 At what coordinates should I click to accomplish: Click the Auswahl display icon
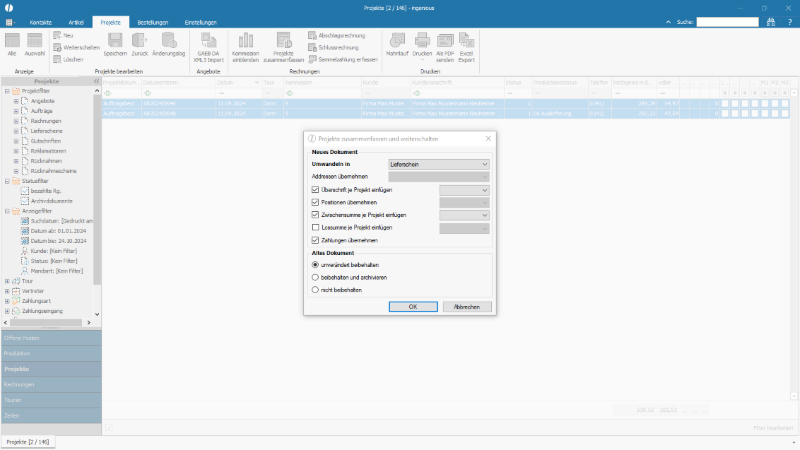(x=35, y=40)
